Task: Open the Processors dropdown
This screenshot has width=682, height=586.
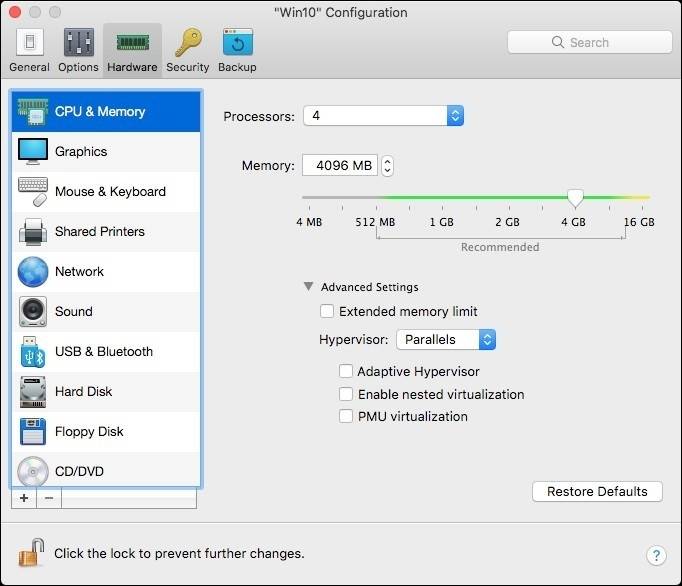Action: click(x=383, y=116)
